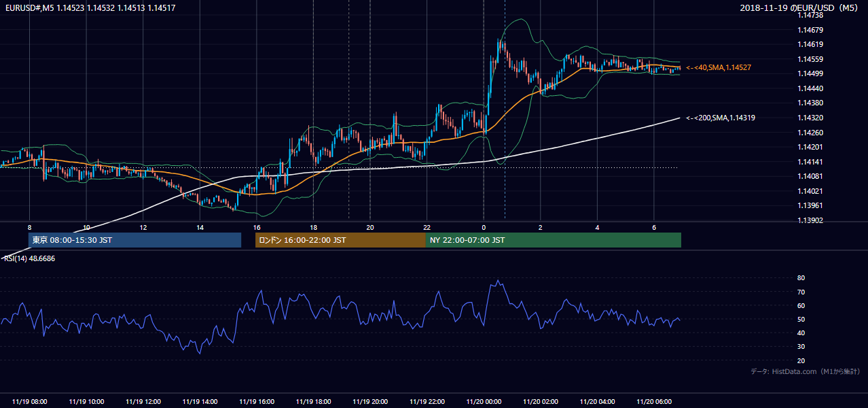Image resolution: width=868 pixels, height=408 pixels.
Task: Click price axis value 1.13961
Action: pyautogui.click(x=810, y=205)
